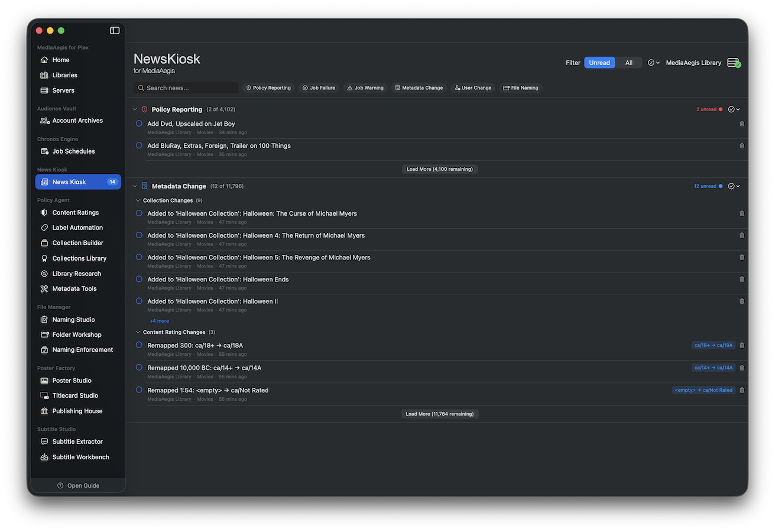Image resolution: width=775 pixels, height=532 pixels.
Task: Toggle read circle for 'Remapped 300' item
Action: [139, 345]
